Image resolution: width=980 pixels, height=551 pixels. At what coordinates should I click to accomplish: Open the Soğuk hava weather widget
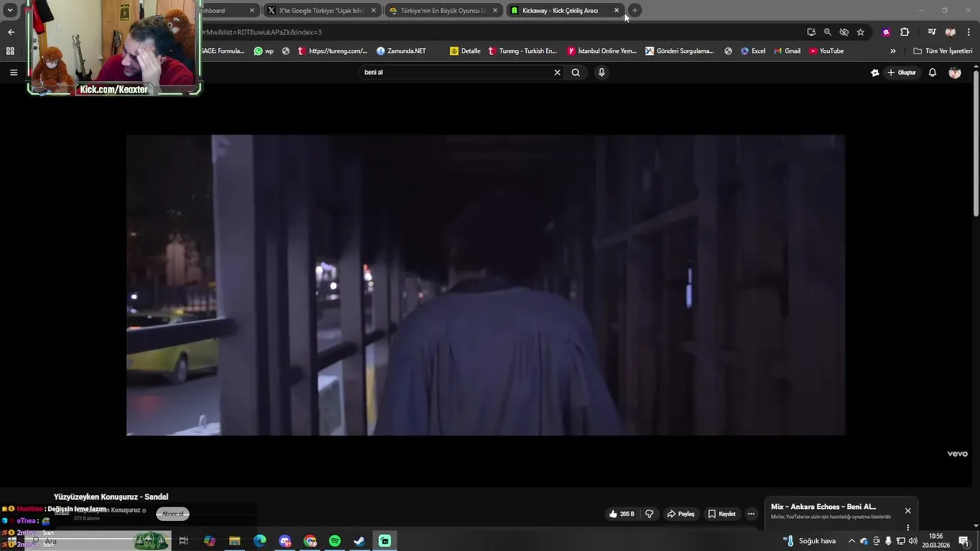point(809,541)
